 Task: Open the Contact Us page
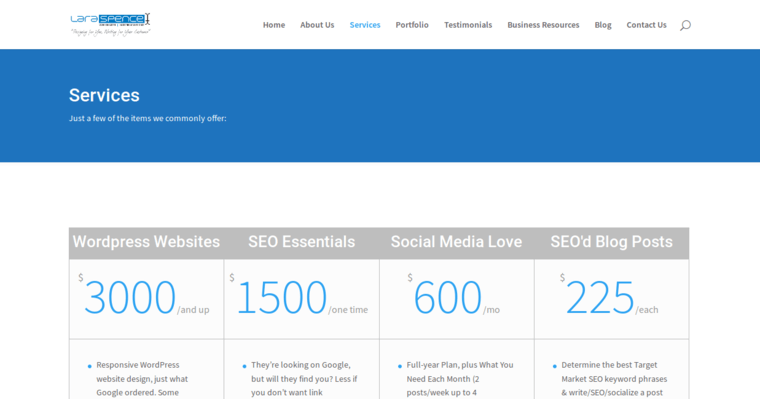click(647, 25)
